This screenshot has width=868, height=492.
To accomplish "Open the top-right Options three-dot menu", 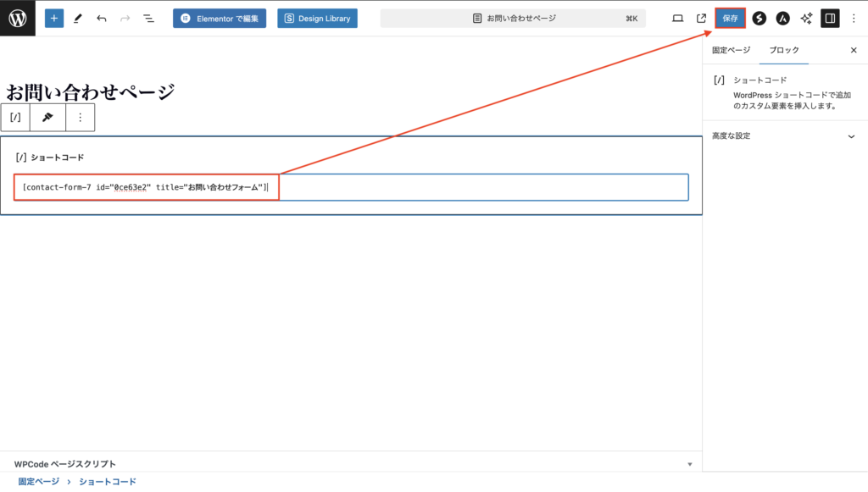I will click(x=853, y=18).
